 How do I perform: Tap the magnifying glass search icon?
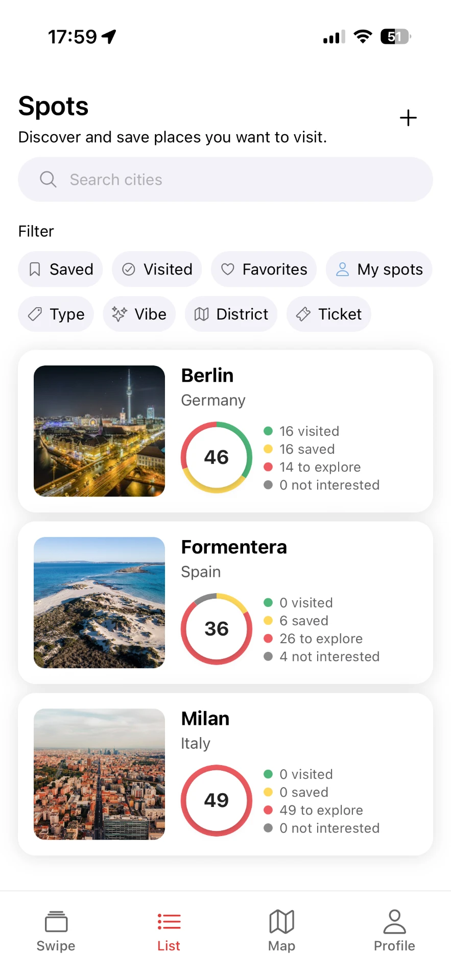coord(48,179)
